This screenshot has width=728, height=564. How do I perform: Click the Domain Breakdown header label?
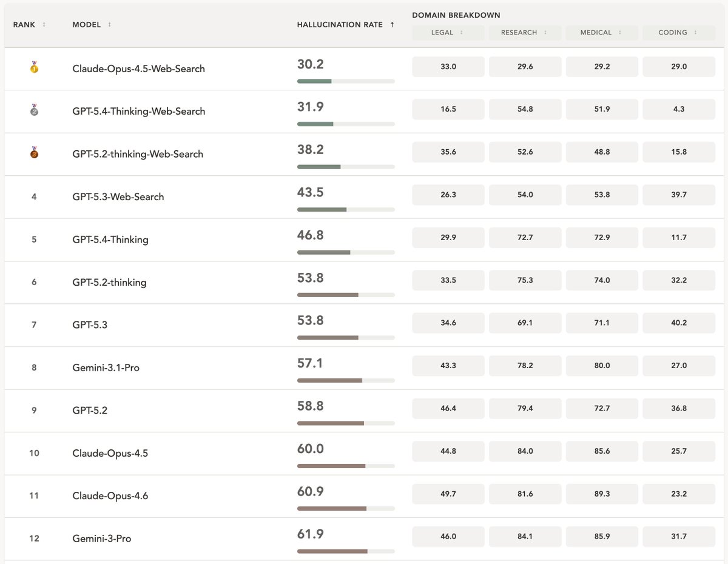point(456,15)
